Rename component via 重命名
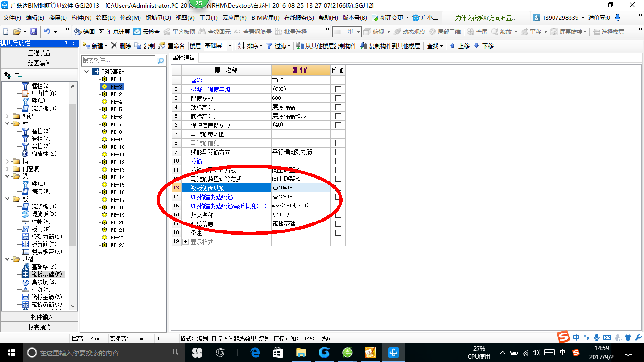This screenshot has width=644, height=362. pyautogui.click(x=172, y=46)
